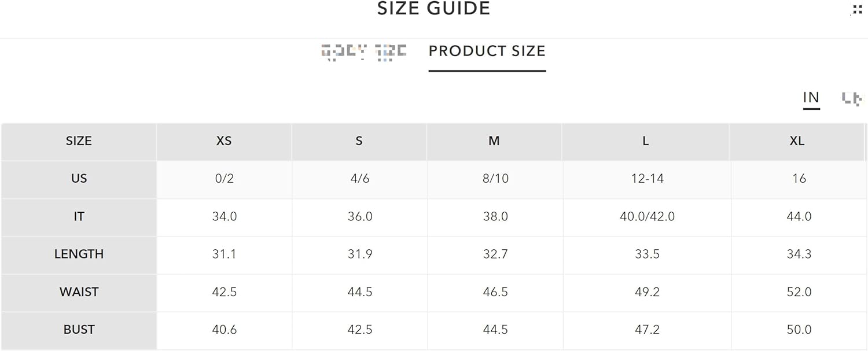
Task: Switch to the pixelated tab left of Product Size
Action: tap(364, 52)
